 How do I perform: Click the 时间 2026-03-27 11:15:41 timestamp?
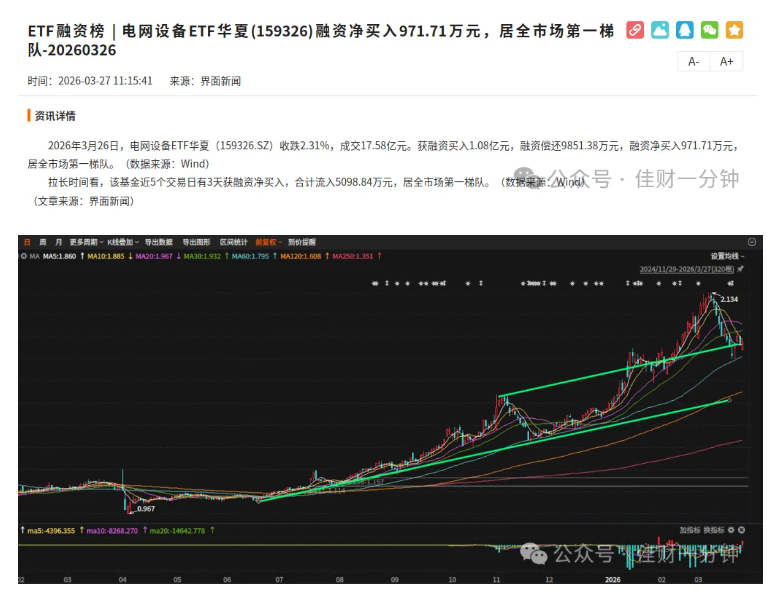(90, 81)
